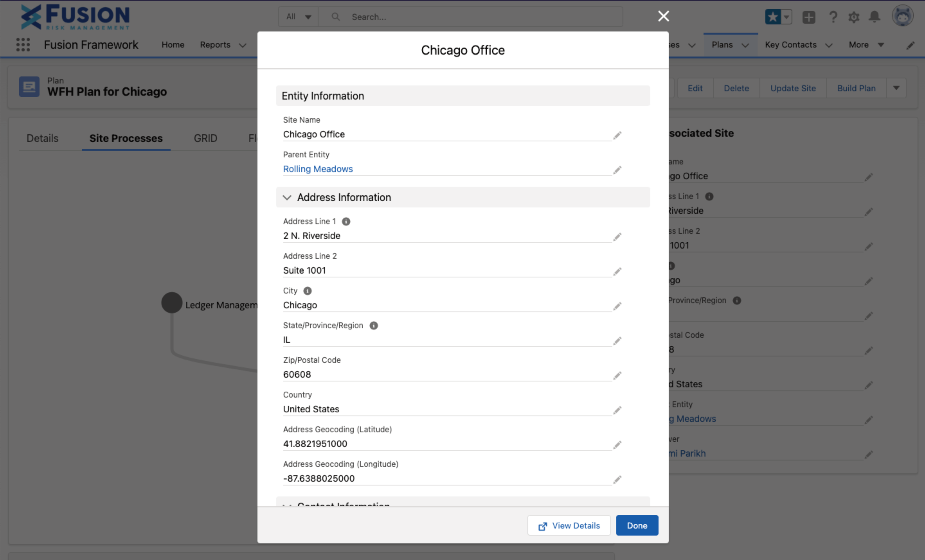
Task: Switch to the Details tab
Action: (42, 138)
